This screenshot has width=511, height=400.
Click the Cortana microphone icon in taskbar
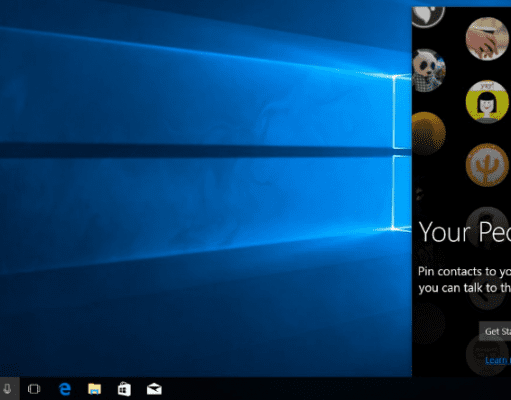(7, 389)
